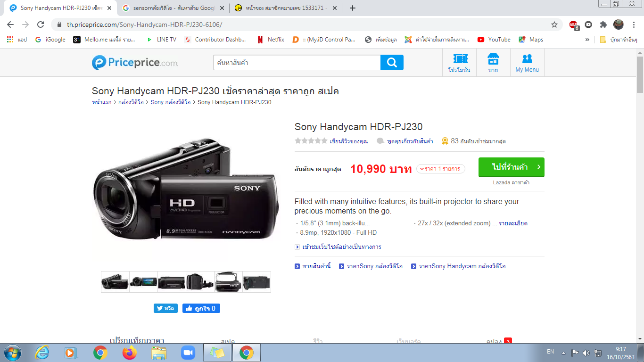Launch Internet Explorer from the taskbar
This screenshot has width=644, height=362.
coord(42,353)
